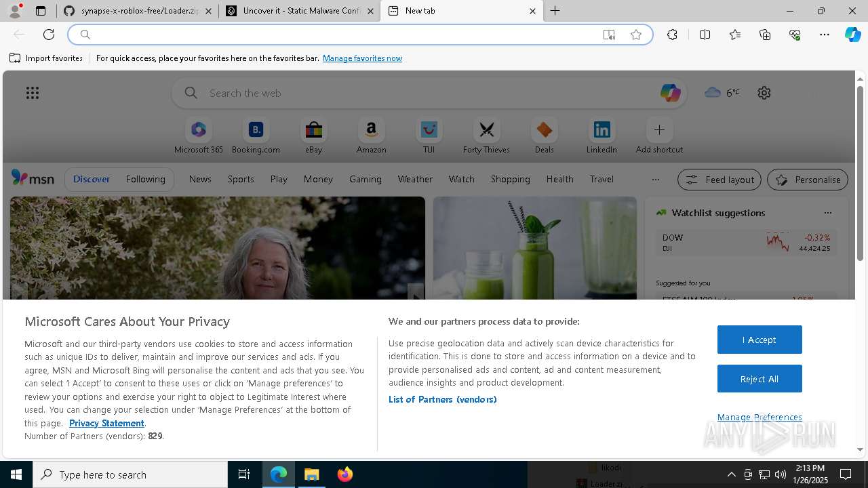Open Amazon shortcut
Viewport: 868px width, 488px height.
coord(371,136)
